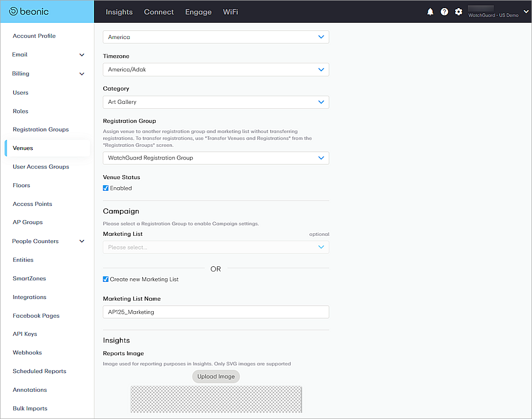Image resolution: width=532 pixels, height=419 pixels.
Task: Switch to the Insights navigation tab
Action: point(119,12)
